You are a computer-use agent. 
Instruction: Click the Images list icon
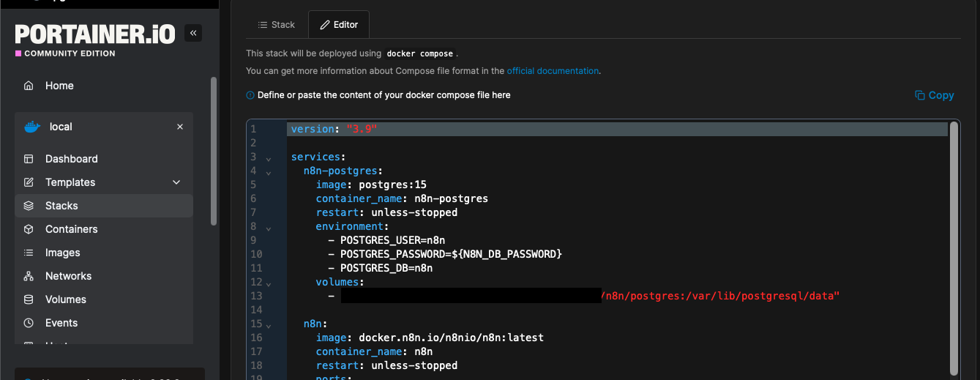pos(29,253)
